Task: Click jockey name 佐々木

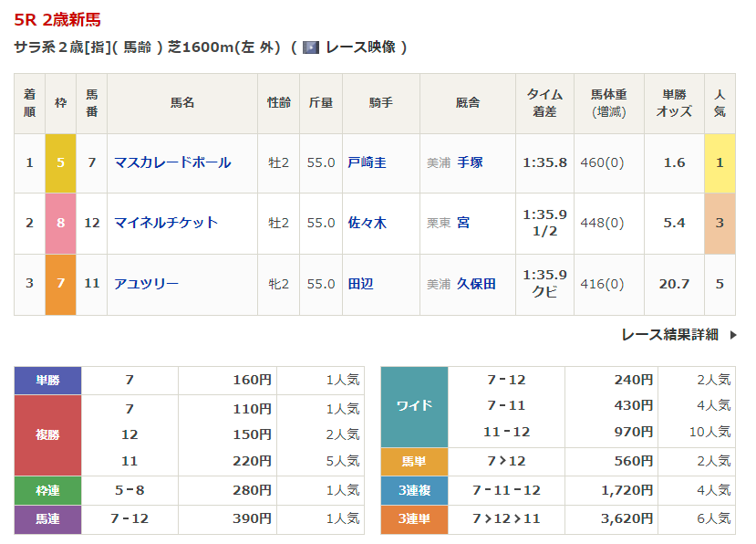Action: click(367, 223)
